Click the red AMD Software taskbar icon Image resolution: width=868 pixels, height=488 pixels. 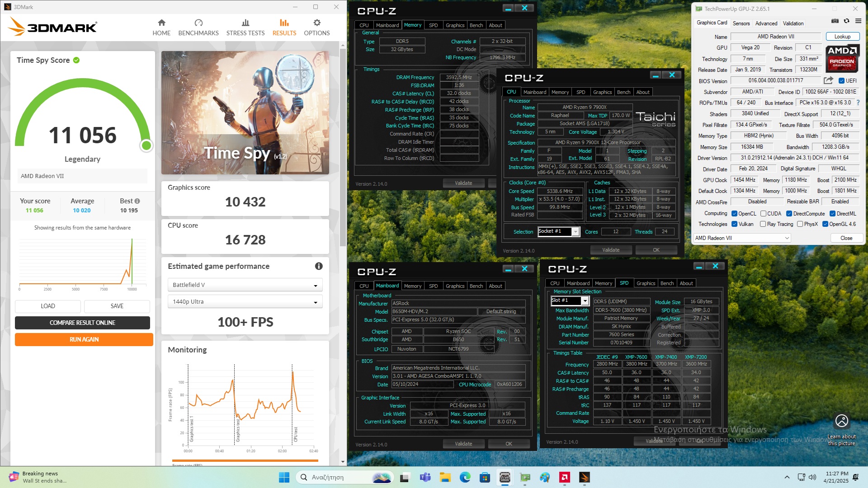[564, 477]
